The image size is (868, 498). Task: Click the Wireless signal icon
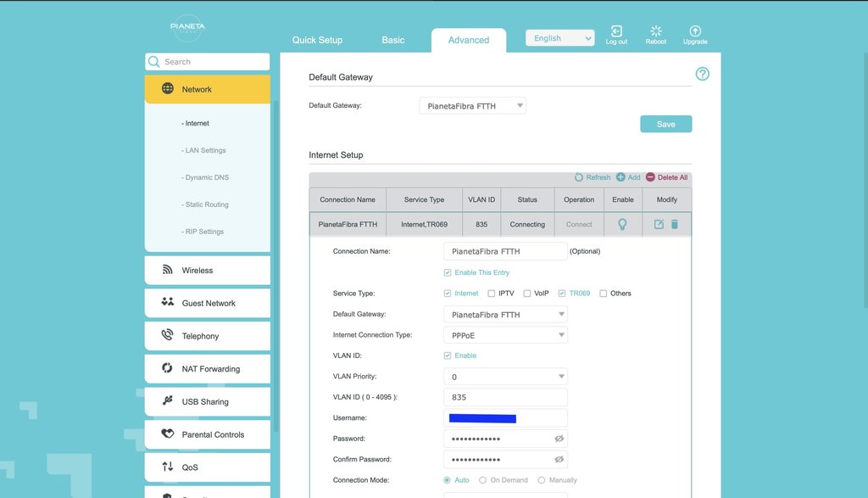(x=167, y=269)
